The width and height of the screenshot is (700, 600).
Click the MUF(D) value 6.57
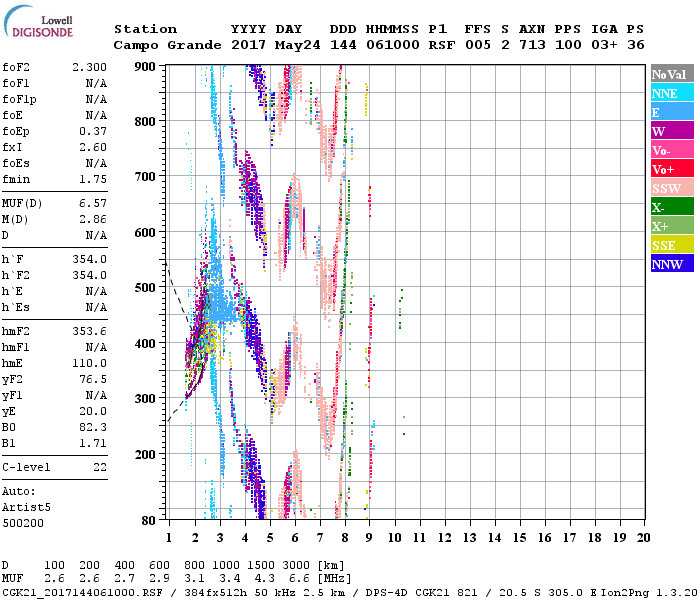point(93,204)
